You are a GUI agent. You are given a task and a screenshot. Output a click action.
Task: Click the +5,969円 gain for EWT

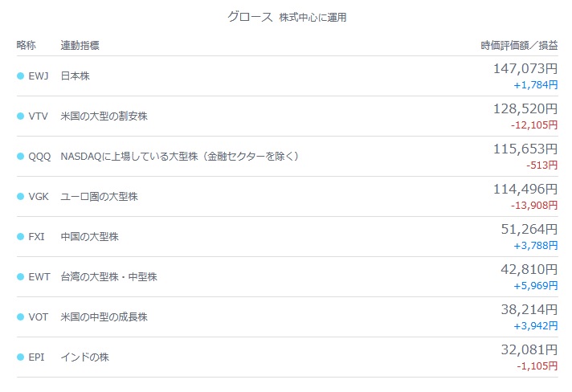click(x=536, y=285)
